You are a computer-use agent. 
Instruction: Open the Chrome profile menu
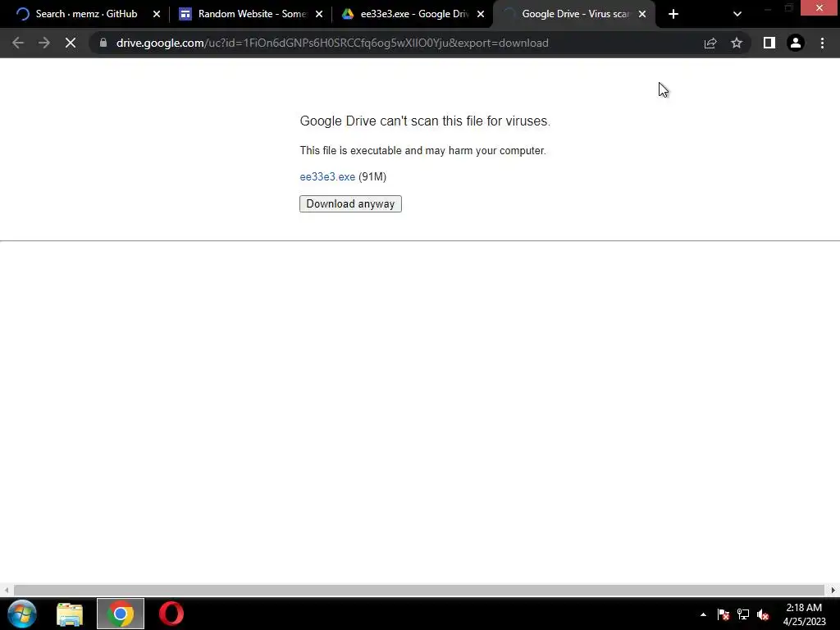[796, 43]
